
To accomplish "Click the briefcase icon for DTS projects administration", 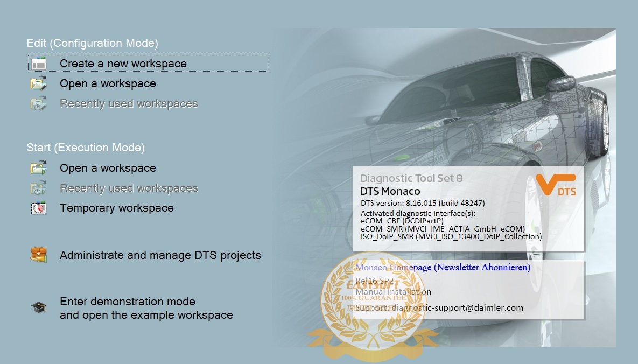I will coord(39,255).
